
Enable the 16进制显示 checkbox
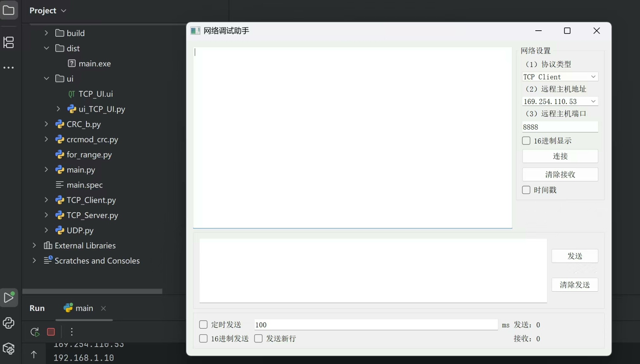pyautogui.click(x=526, y=141)
